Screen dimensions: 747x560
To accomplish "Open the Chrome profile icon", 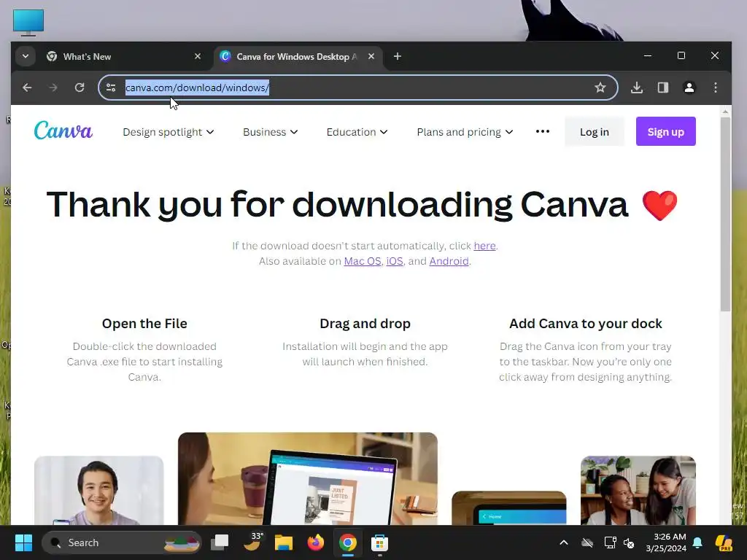I will (x=689, y=87).
